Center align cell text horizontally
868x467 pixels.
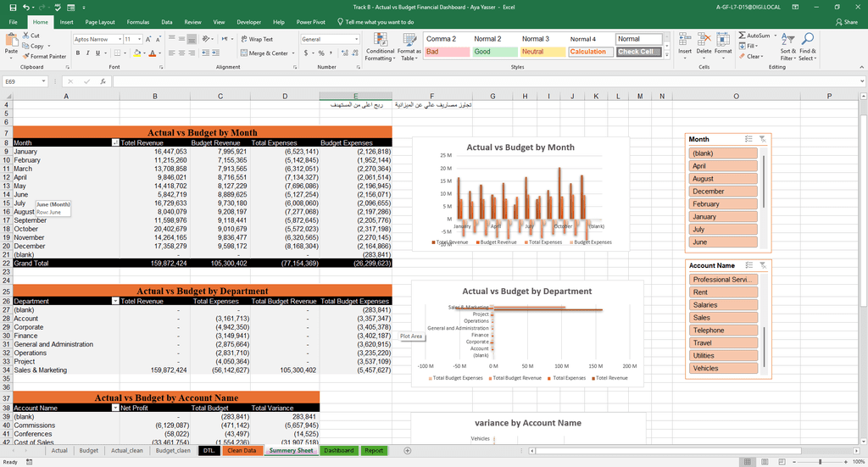tap(181, 53)
